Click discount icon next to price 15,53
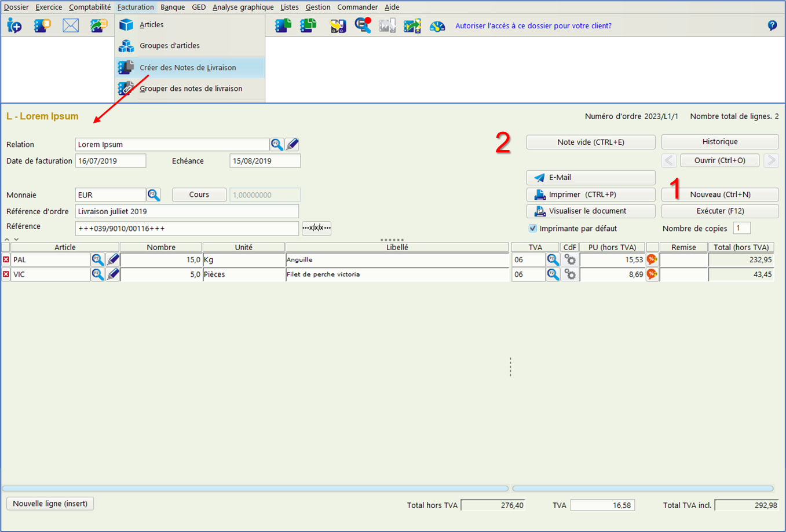 [x=652, y=260]
